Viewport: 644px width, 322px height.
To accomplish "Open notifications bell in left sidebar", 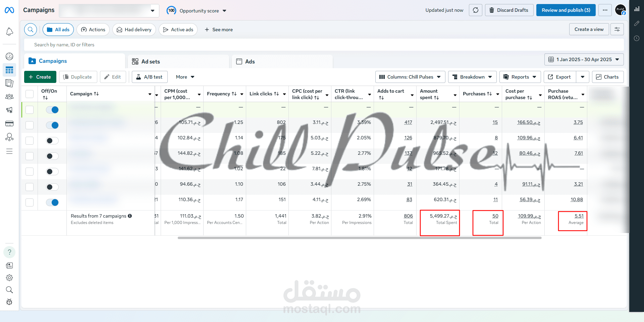I will click(x=9, y=32).
